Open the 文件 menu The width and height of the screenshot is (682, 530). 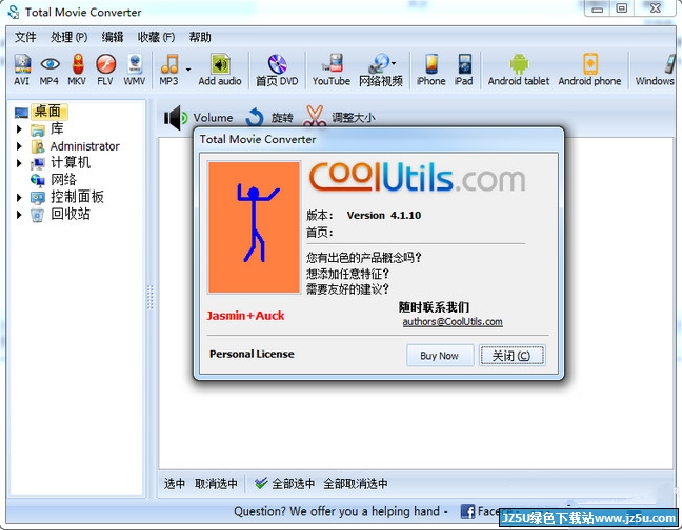pyautogui.click(x=26, y=37)
